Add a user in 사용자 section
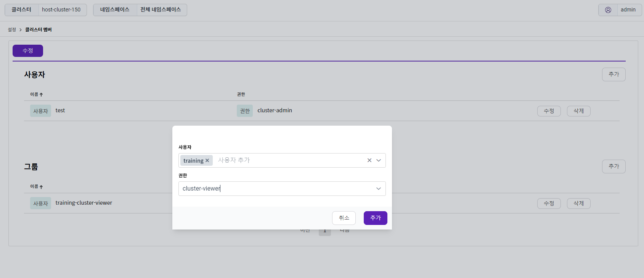Screen dimensions: 644x278 click(x=614, y=74)
